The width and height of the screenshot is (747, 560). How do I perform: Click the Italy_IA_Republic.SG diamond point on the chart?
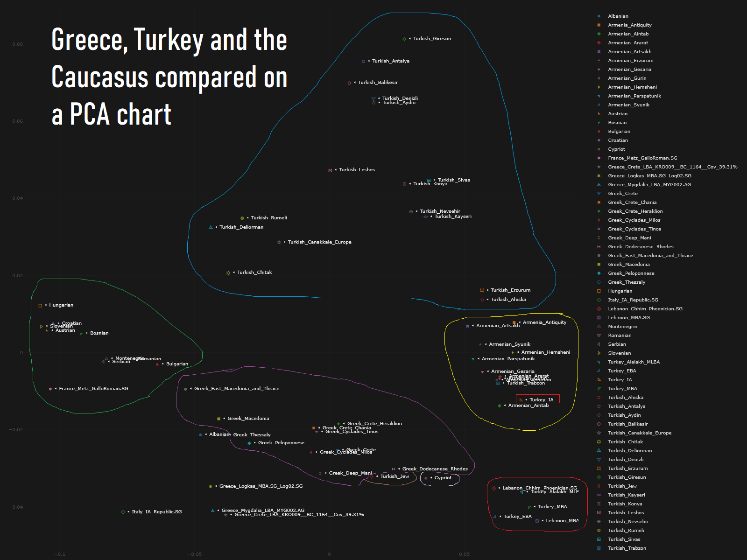(123, 512)
